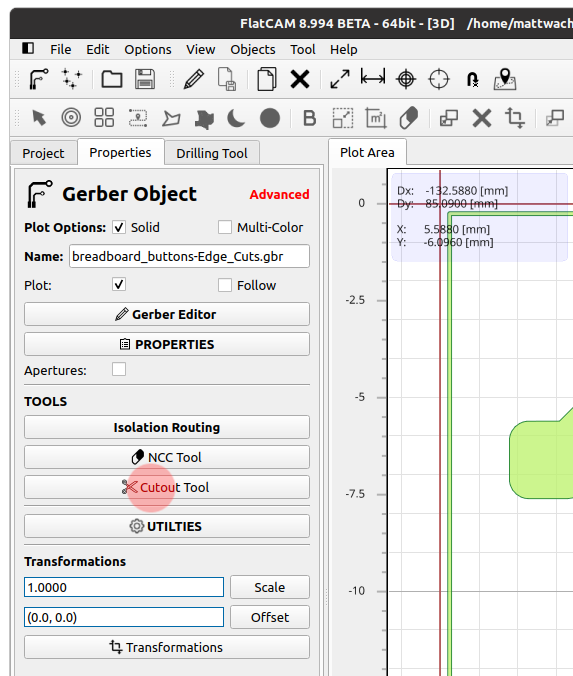Click the scale factor field showing 1.0000
This screenshot has height=676, width=573.
(124, 587)
